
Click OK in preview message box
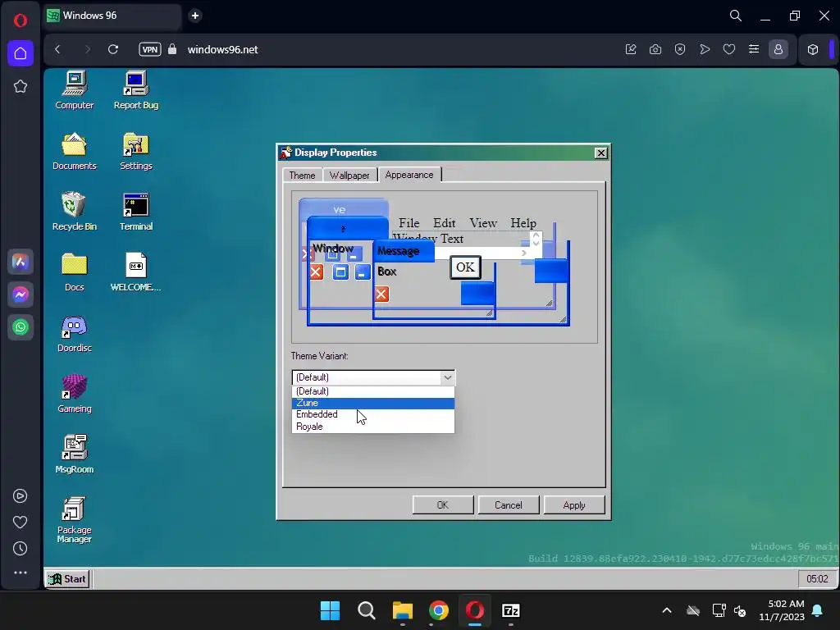465,267
